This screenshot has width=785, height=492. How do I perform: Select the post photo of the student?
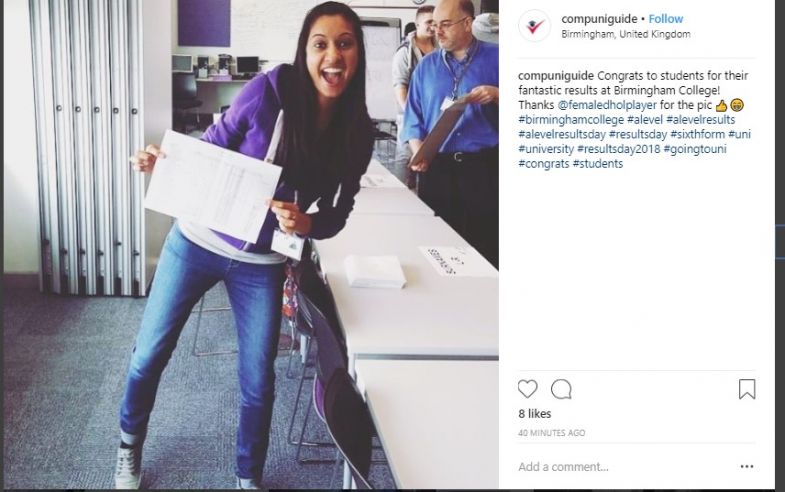[x=251, y=245]
